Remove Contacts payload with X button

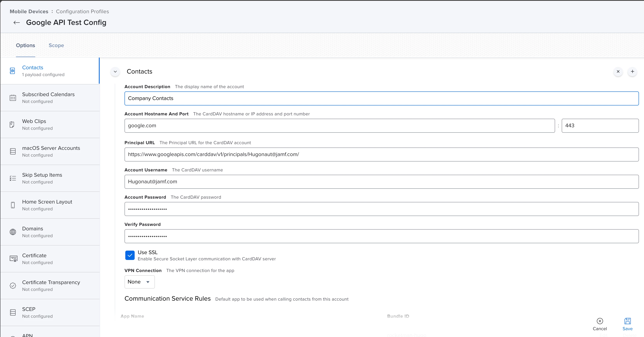(618, 71)
